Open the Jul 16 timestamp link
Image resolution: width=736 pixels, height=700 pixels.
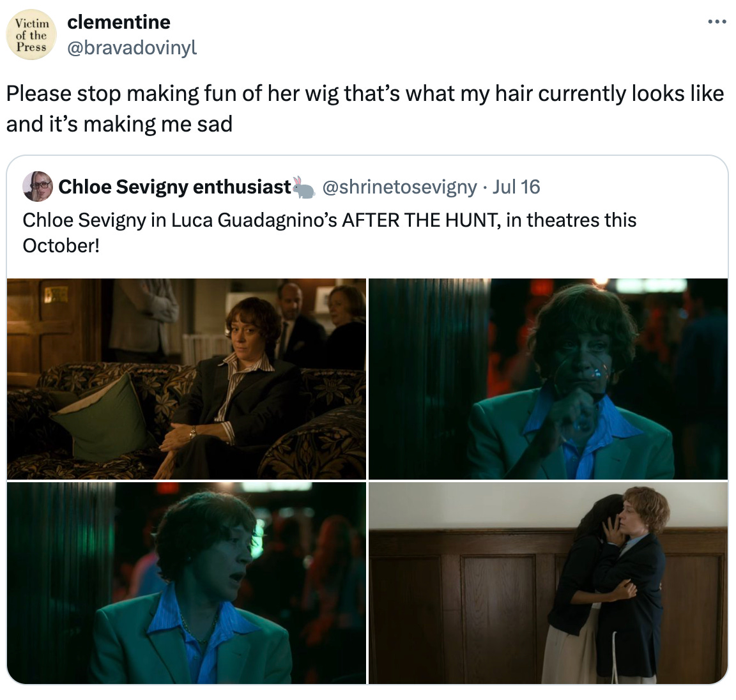[x=516, y=186]
